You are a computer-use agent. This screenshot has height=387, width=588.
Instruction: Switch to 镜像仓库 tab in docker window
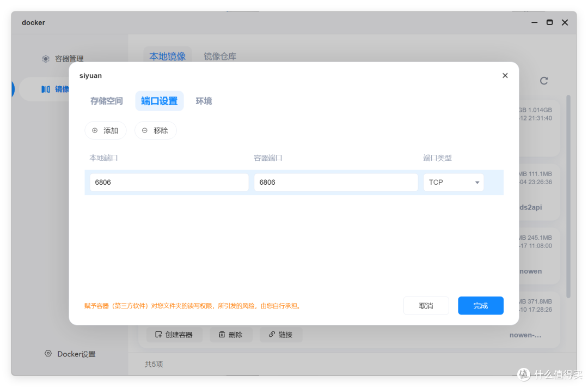[x=220, y=56]
